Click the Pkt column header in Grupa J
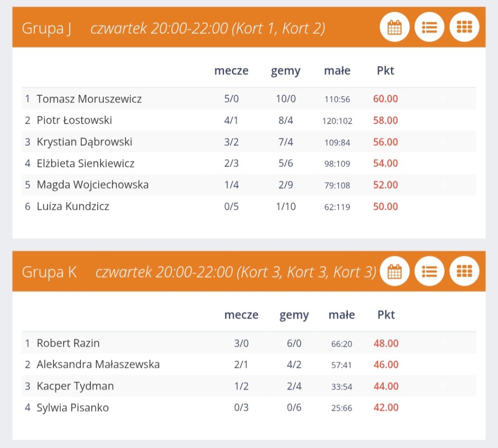498x448 pixels. pyautogui.click(x=385, y=71)
